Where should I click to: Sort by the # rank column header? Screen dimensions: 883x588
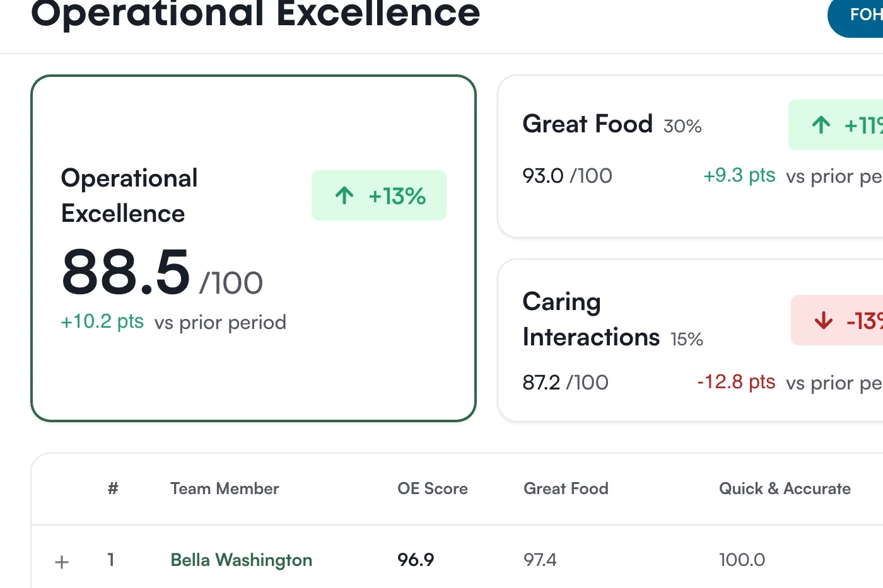coord(113,488)
